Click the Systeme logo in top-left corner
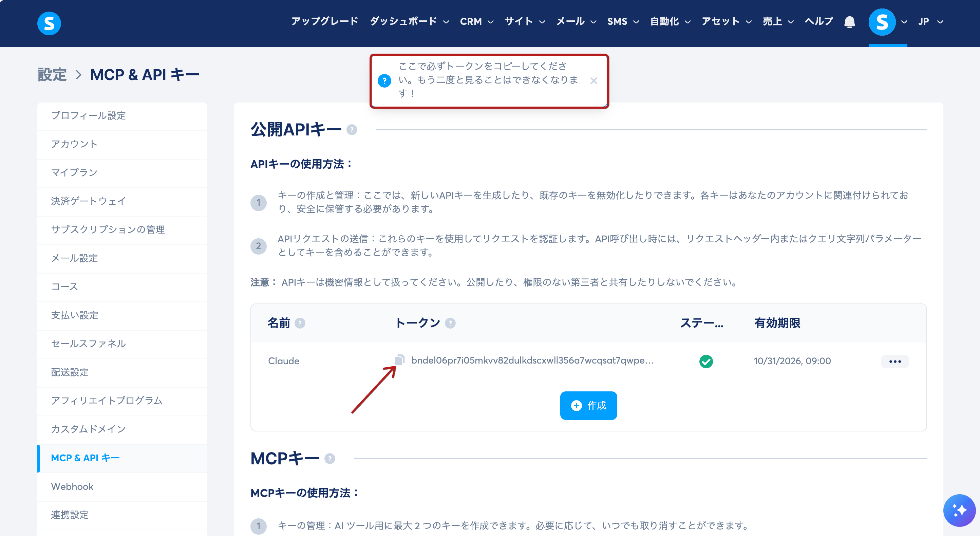Image resolution: width=980 pixels, height=536 pixels. (x=49, y=23)
